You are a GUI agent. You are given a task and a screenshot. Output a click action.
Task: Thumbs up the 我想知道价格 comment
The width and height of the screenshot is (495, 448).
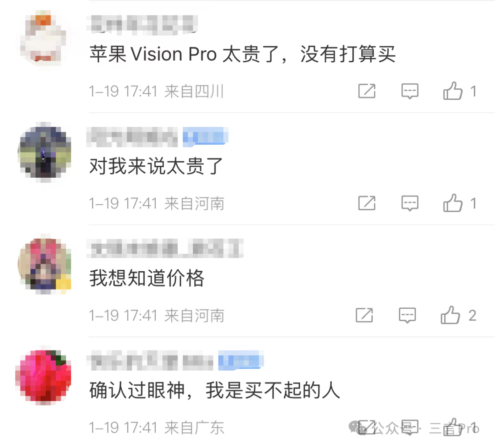coord(450,315)
